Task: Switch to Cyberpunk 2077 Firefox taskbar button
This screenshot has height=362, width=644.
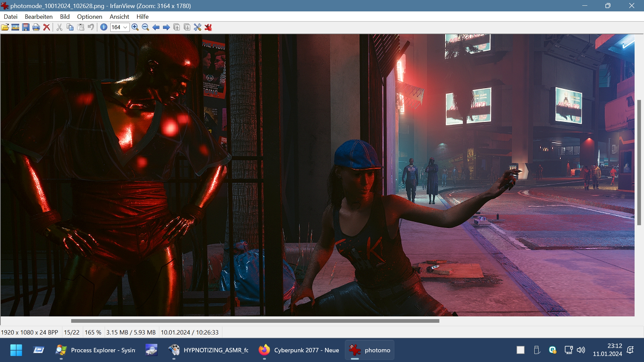Action: click(x=299, y=350)
